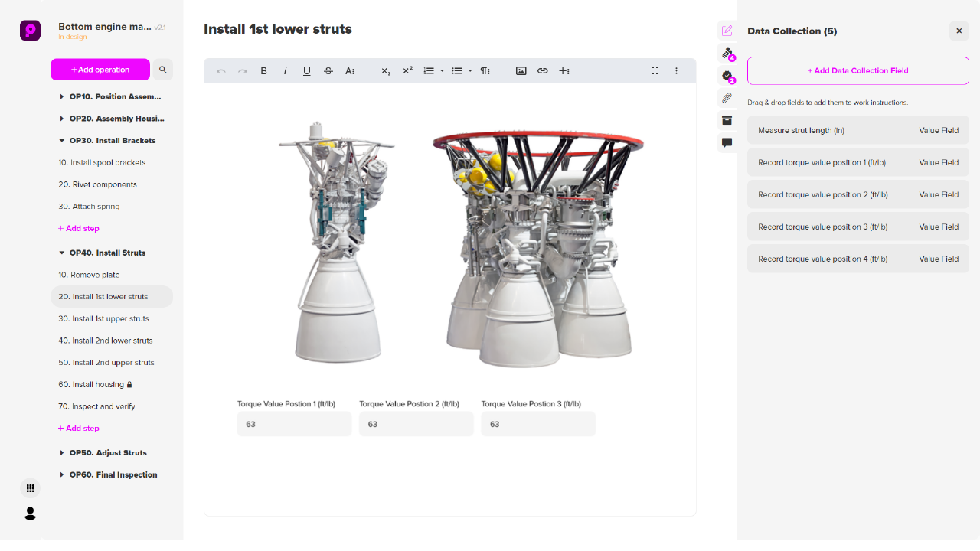
Task: Open step 70 Inspect and verify
Action: tap(99, 406)
